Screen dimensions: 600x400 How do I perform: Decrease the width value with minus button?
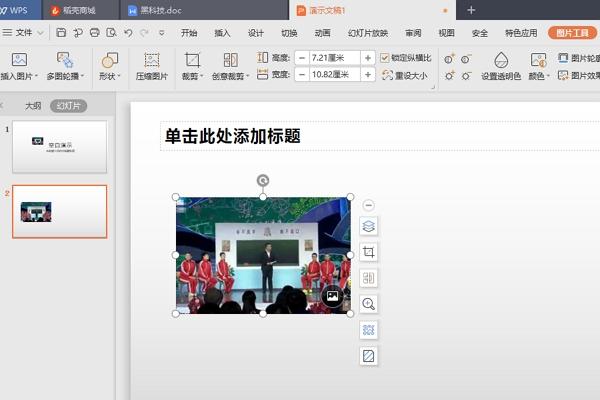pyautogui.click(x=302, y=75)
